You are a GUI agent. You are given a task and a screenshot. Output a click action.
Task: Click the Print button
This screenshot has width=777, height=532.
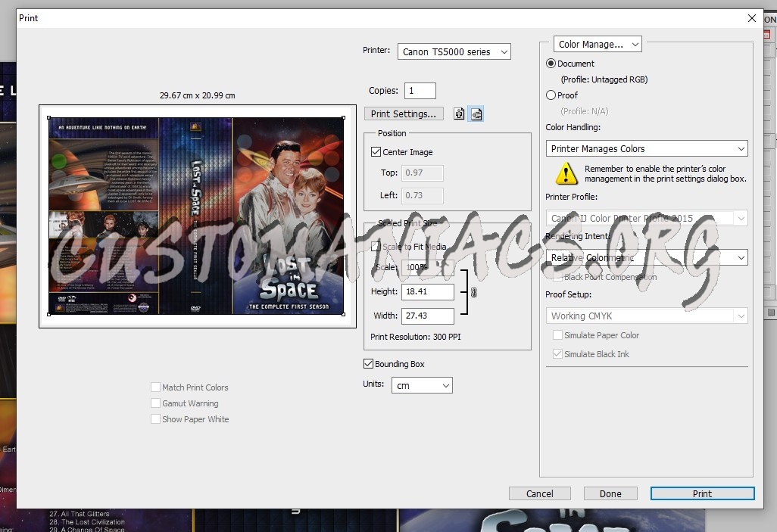[702, 493]
